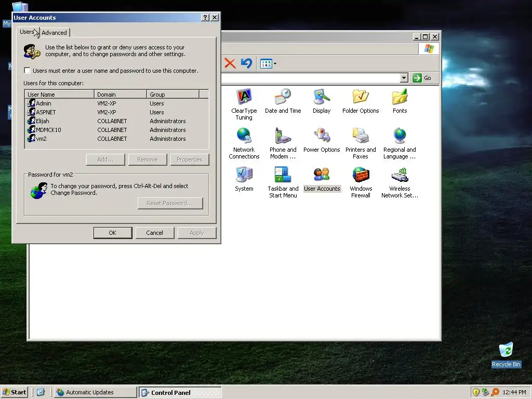The width and height of the screenshot is (532, 399).
Task: Click Cancel in User Accounts dialog
Action: click(155, 233)
